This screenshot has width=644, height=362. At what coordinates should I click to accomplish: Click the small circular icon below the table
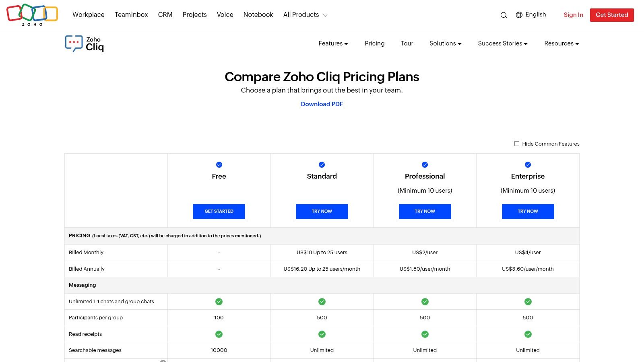point(163,361)
